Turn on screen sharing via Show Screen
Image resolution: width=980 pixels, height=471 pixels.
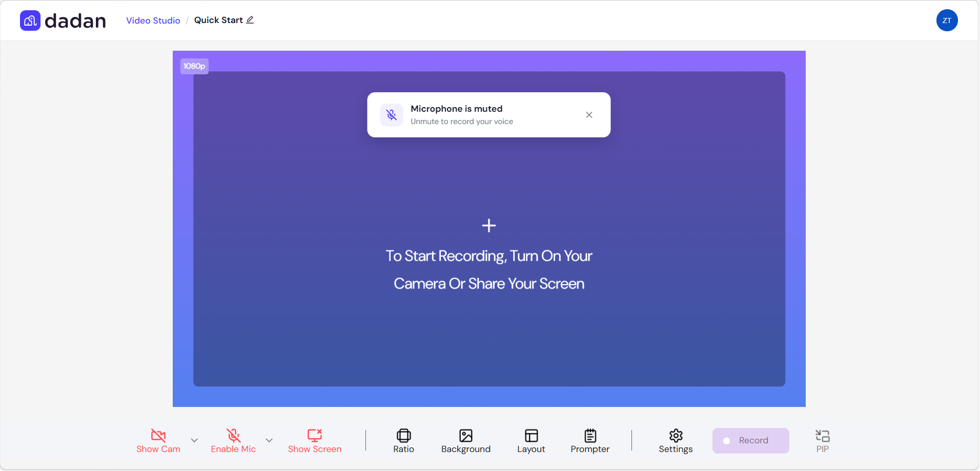coord(314,441)
